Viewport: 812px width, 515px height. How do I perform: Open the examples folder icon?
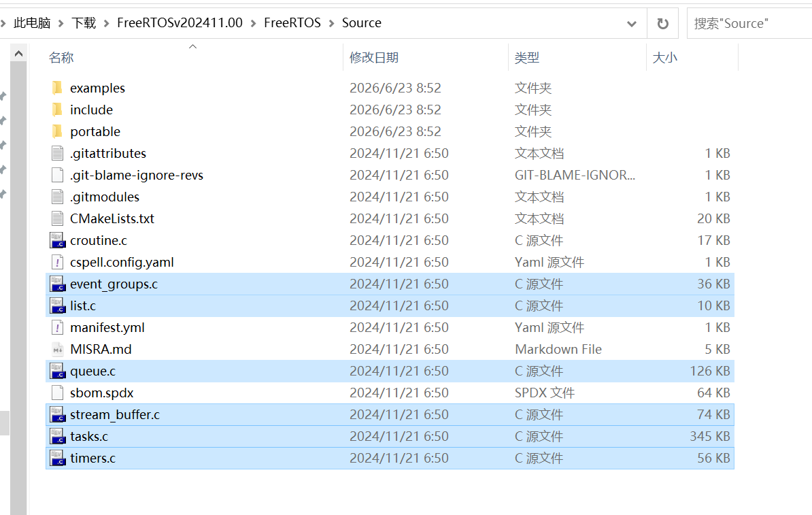(58, 88)
